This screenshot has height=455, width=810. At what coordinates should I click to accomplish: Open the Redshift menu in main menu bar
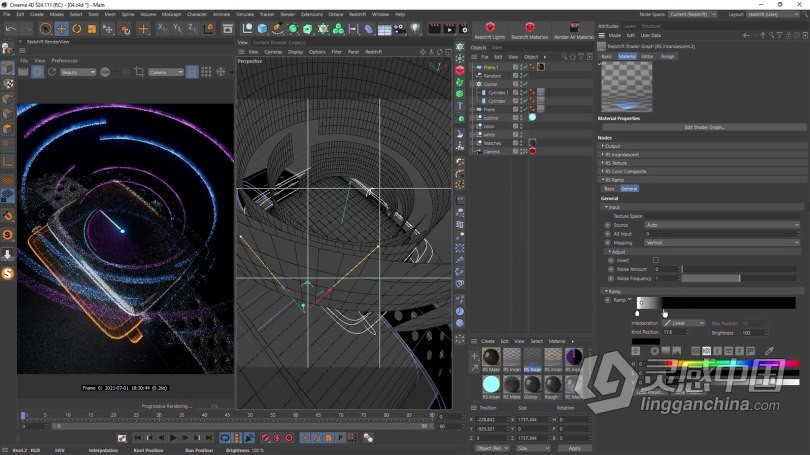[357, 14]
